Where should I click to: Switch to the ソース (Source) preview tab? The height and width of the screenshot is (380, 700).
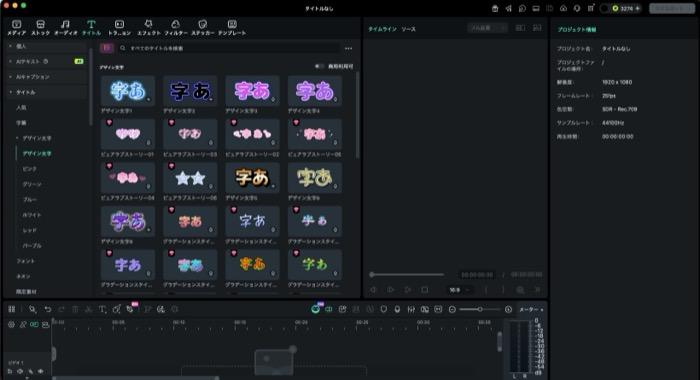click(408, 29)
